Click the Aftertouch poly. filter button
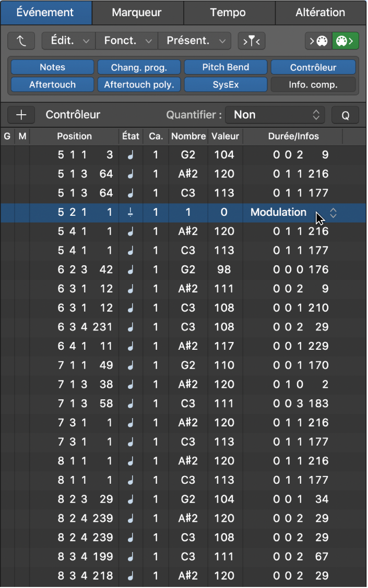Viewport: 368px width, 588px height. (x=139, y=84)
